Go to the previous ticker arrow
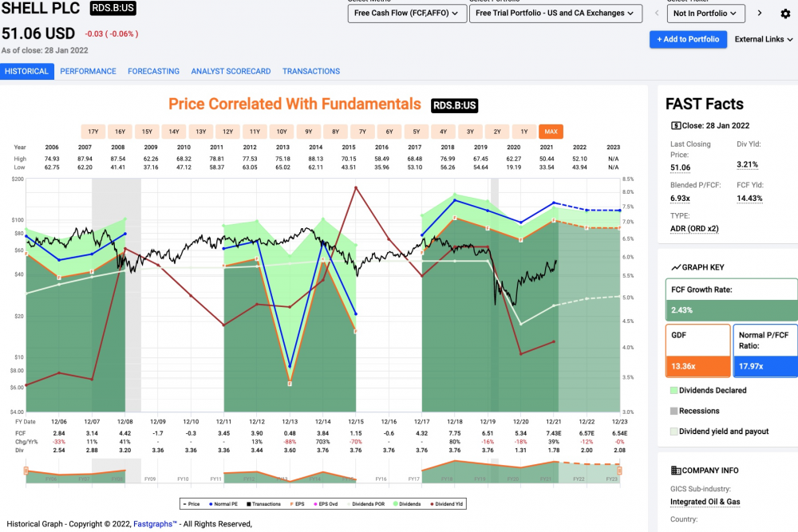The height and width of the screenshot is (532, 798). 657,14
